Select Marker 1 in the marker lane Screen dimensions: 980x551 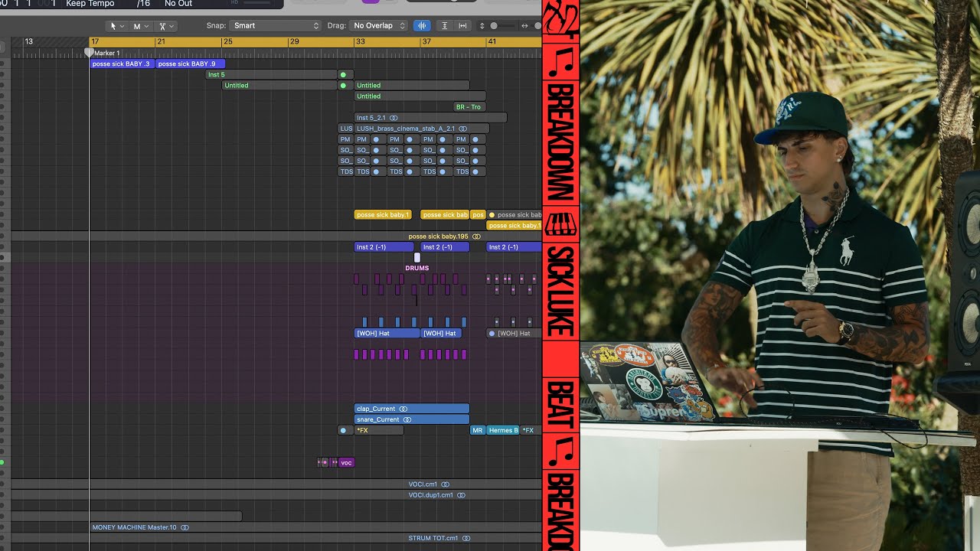tap(107, 54)
